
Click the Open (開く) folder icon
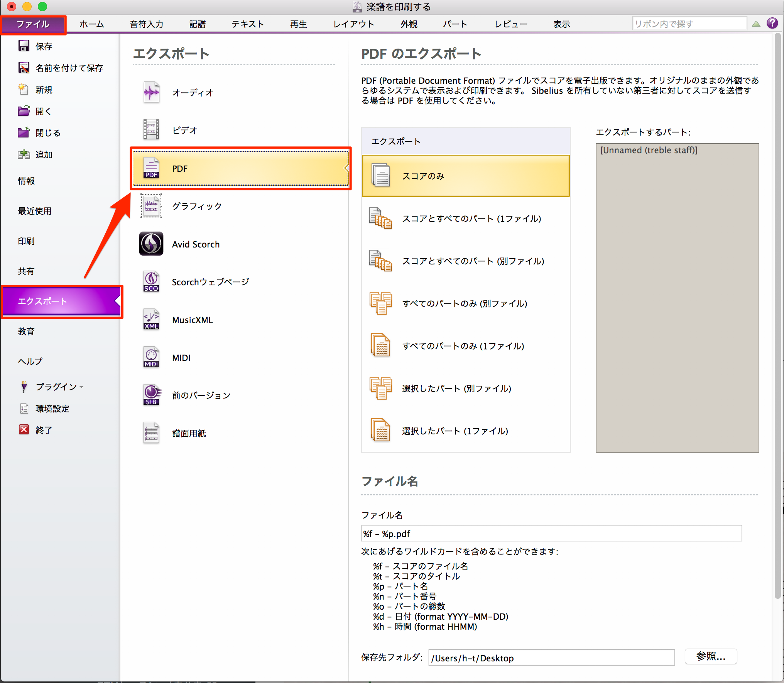[24, 111]
